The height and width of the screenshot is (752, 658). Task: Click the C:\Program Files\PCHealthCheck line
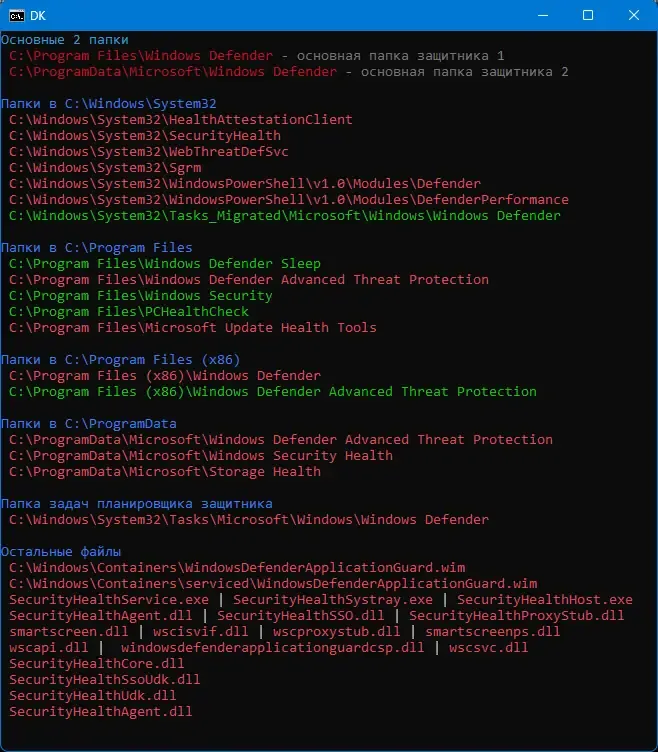click(129, 312)
